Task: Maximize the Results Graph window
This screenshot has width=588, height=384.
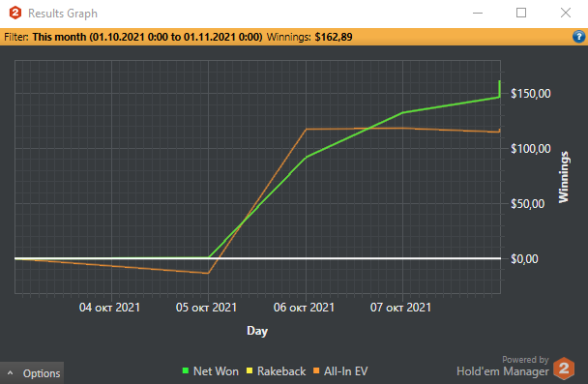Action: click(x=521, y=14)
